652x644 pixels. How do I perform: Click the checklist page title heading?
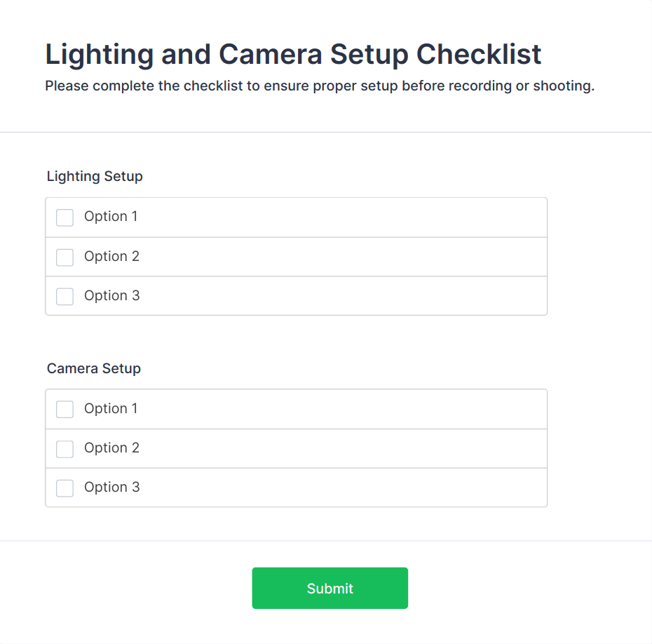[x=293, y=54]
